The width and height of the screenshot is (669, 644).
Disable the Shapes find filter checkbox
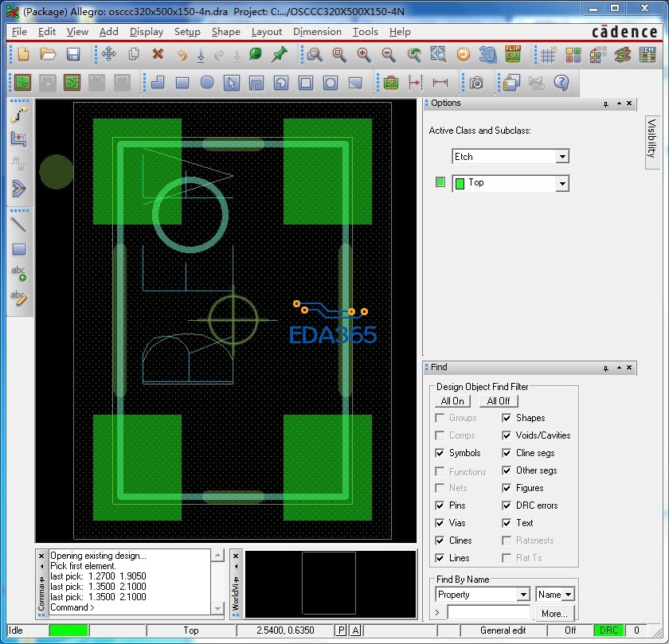click(x=507, y=418)
